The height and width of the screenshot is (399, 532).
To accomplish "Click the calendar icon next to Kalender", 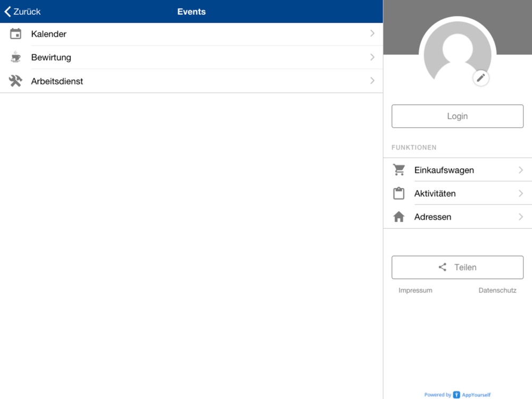I will [16, 34].
